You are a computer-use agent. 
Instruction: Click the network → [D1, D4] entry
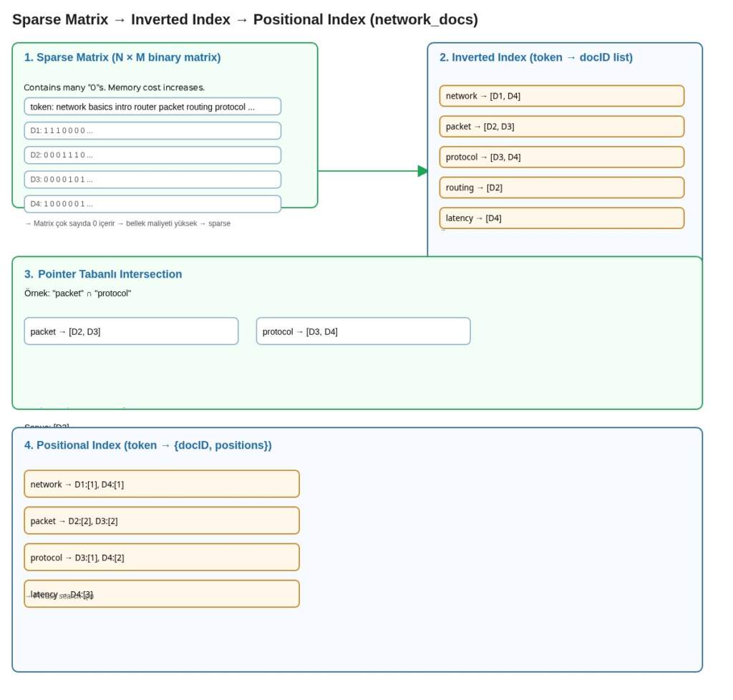point(561,96)
